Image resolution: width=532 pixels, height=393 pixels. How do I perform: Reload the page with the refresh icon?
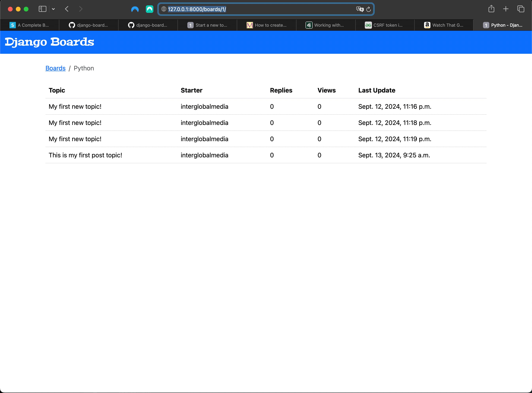(368, 9)
